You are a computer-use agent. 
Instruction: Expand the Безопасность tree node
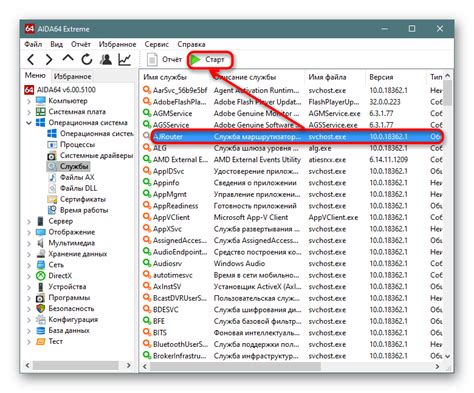[x=29, y=309]
